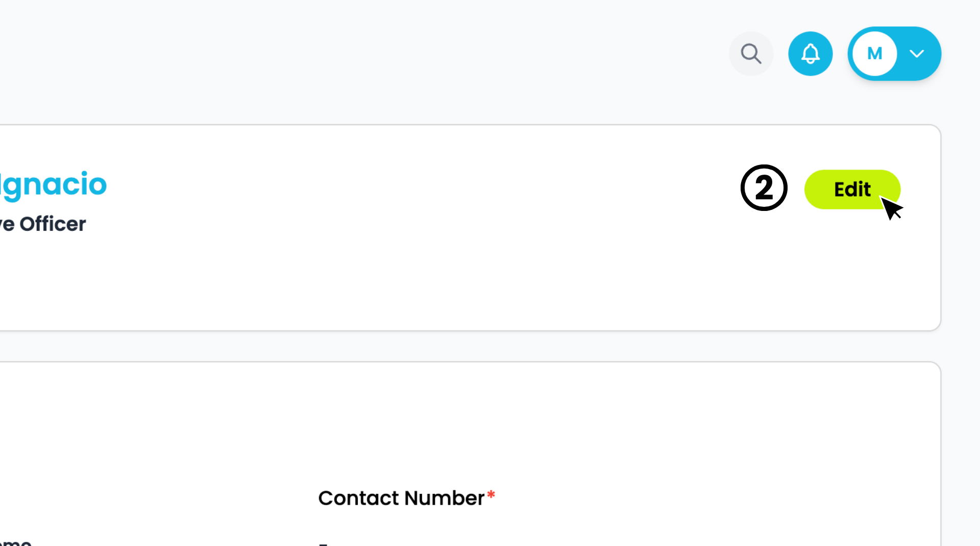Image resolution: width=980 pixels, height=546 pixels.
Task: Click the truncated text before Officer
Action: [7, 225]
